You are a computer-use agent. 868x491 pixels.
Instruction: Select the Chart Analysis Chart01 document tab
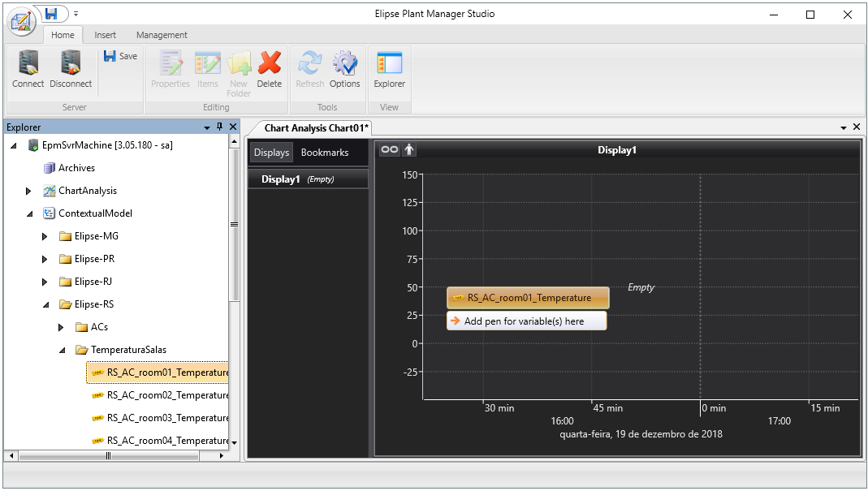click(x=316, y=128)
